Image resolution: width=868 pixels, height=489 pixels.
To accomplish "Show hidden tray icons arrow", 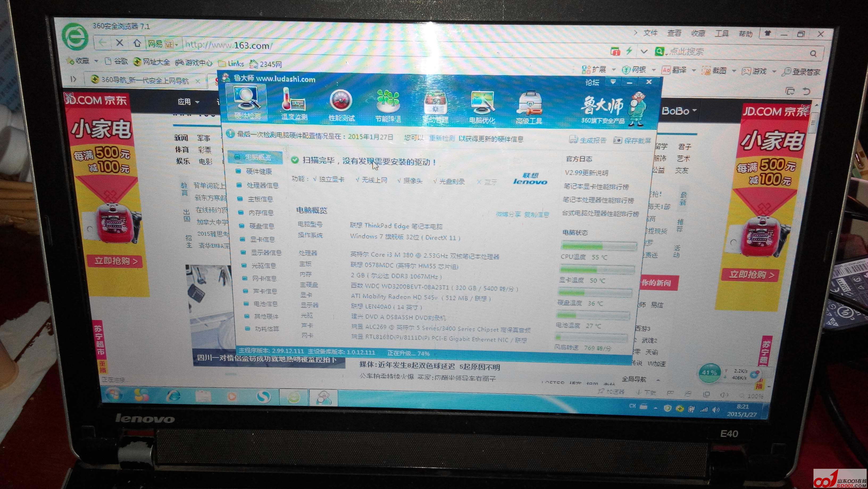I will click(x=655, y=408).
